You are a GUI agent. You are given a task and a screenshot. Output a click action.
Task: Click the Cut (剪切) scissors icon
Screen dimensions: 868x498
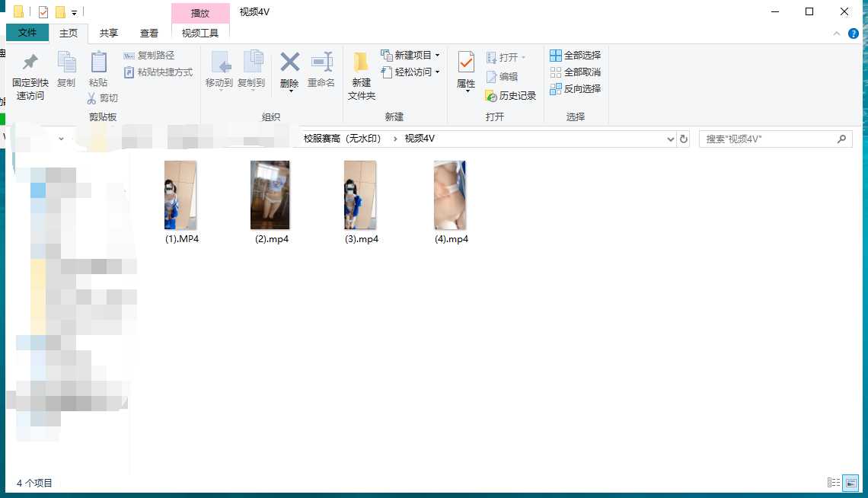[92, 98]
